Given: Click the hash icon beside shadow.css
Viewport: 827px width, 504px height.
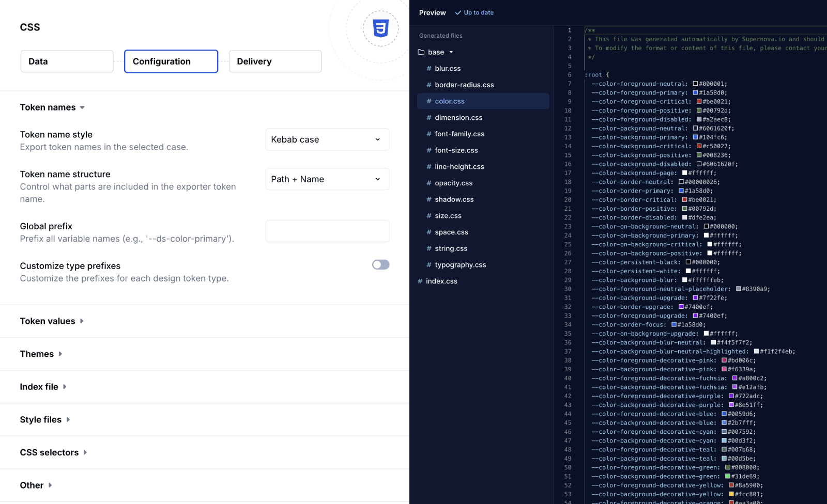Looking at the screenshot, I should click(x=429, y=199).
